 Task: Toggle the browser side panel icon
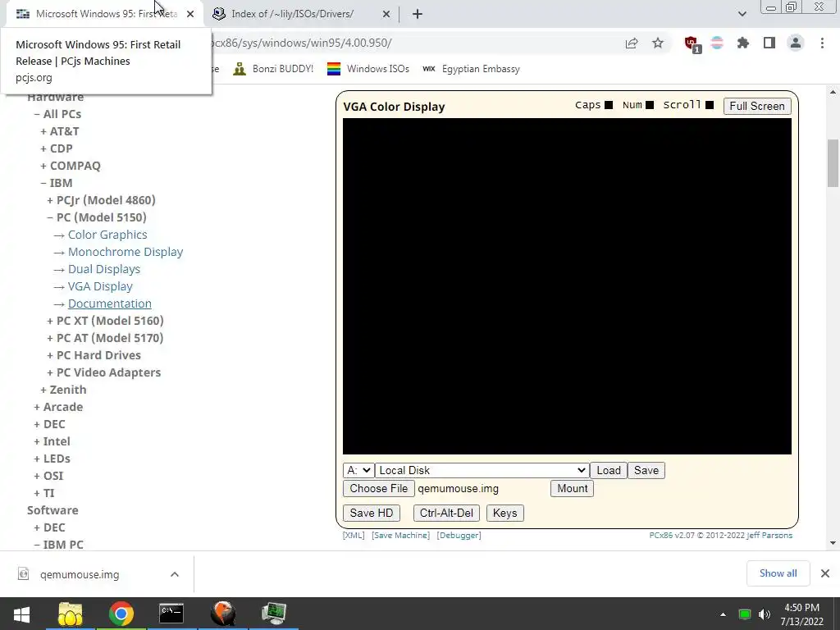pyautogui.click(x=769, y=43)
